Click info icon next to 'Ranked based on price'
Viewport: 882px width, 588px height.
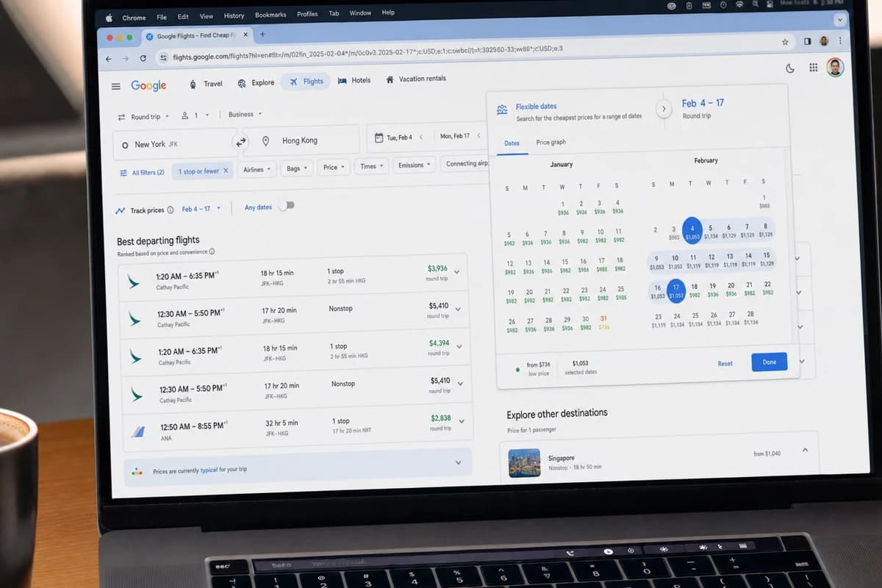coord(212,251)
